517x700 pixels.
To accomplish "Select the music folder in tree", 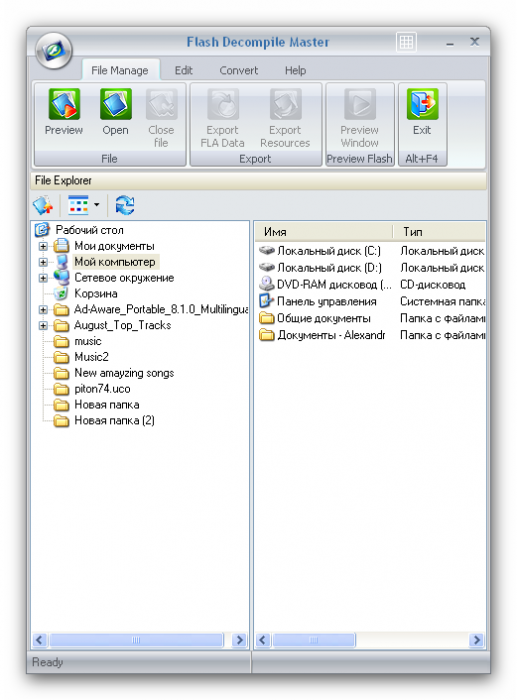I will pos(88,342).
